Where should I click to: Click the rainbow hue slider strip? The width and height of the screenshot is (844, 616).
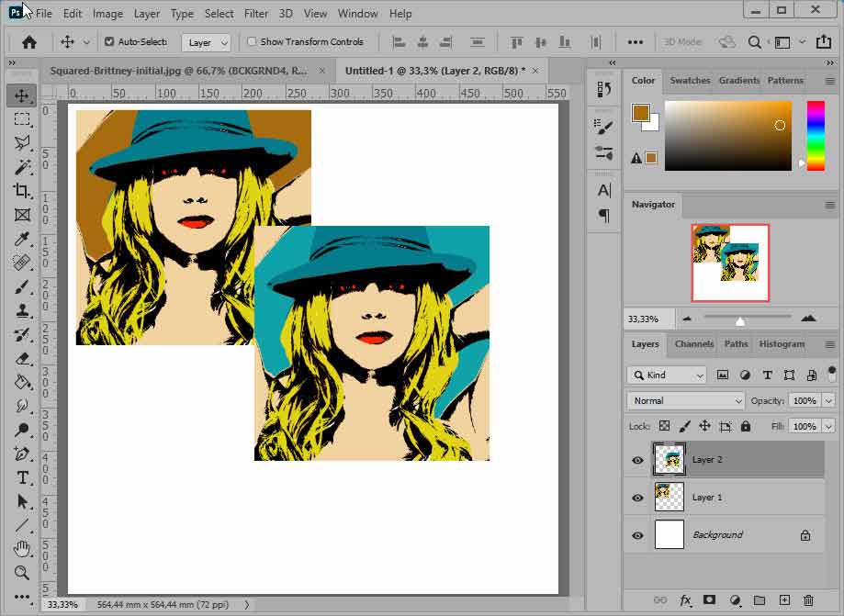pyautogui.click(x=816, y=136)
